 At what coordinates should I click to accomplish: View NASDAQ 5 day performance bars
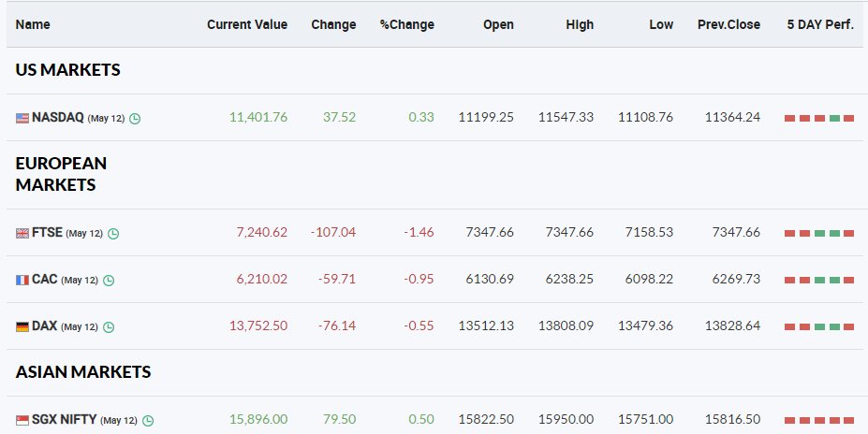(819, 118)
